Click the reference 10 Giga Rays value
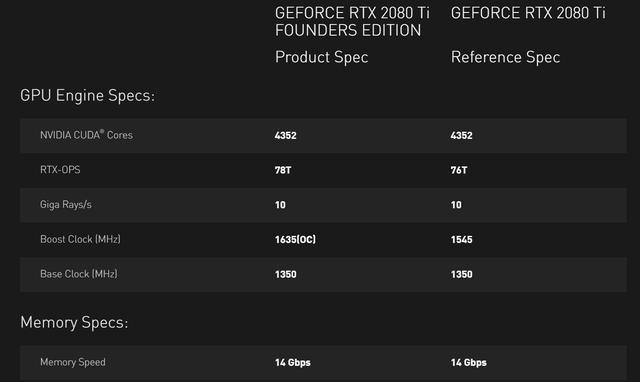Screen dimensions: 640x382 click(456, 205)
